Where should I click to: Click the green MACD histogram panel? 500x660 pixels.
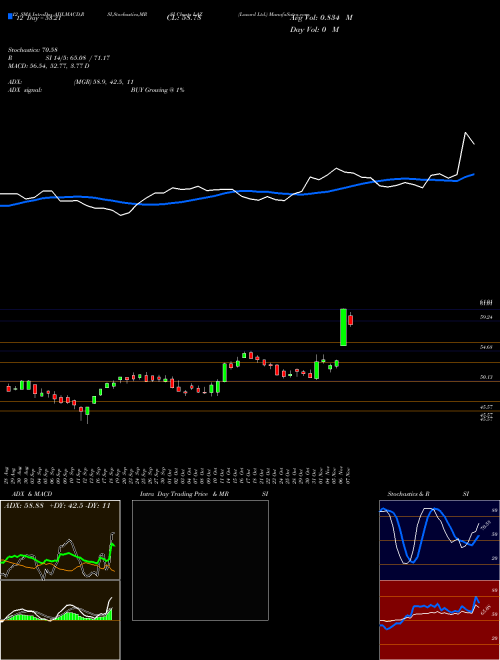pyautogui.click(x=60, y=620)
